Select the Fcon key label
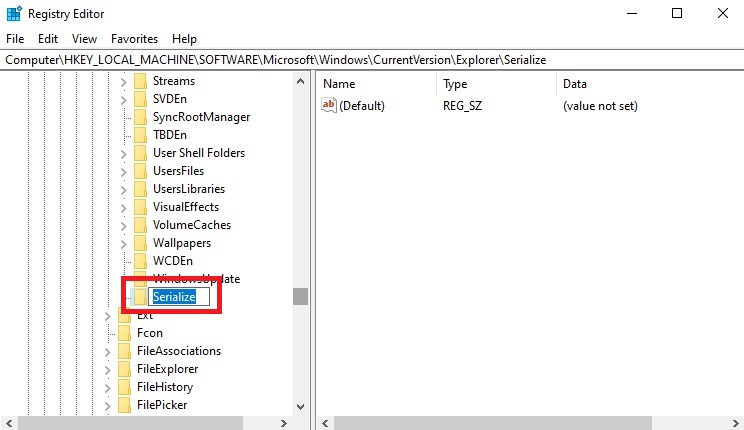 click(x=150, y=333)
